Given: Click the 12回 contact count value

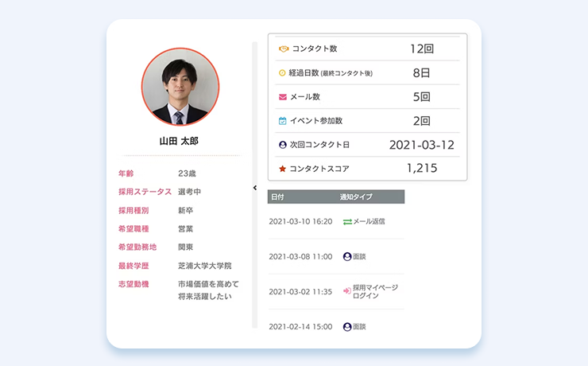Looking at the screenshot, I should [x=422, y=49].
